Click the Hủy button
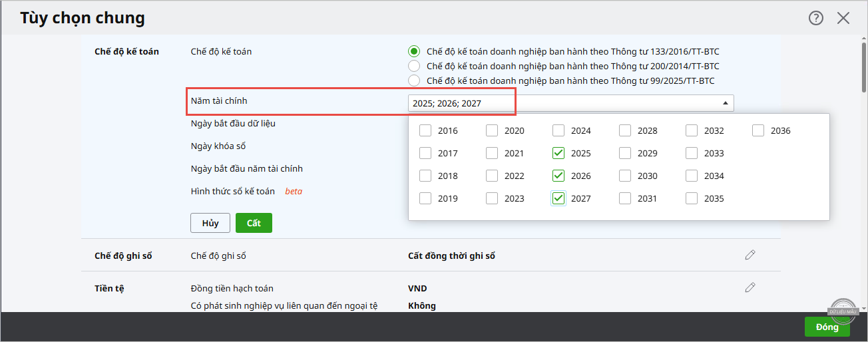 coord(210,223)
